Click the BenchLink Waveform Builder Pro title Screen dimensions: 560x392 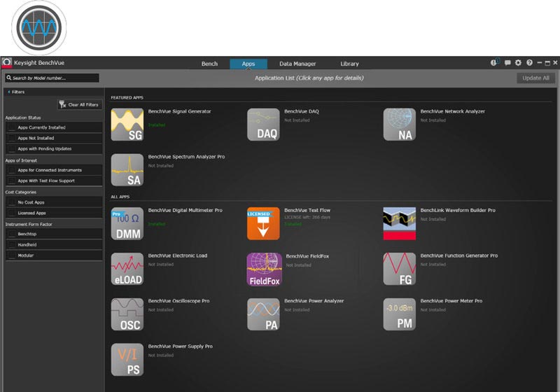tap(458, 210)
